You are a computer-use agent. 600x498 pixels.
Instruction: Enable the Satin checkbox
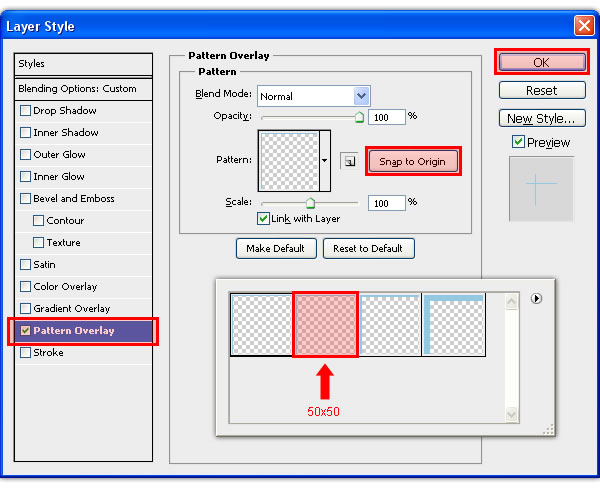pyautogui.click(x=25, y=265)
